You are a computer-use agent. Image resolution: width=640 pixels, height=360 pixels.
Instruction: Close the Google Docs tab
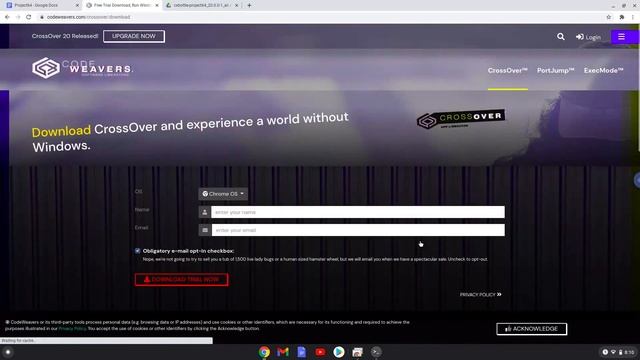(x=77, y=5)
